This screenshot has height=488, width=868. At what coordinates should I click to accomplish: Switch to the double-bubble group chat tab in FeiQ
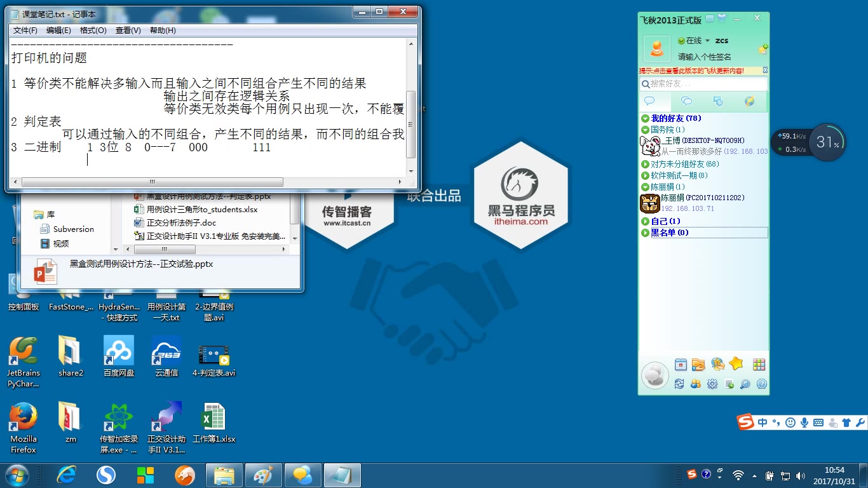(x=687, y=101)
